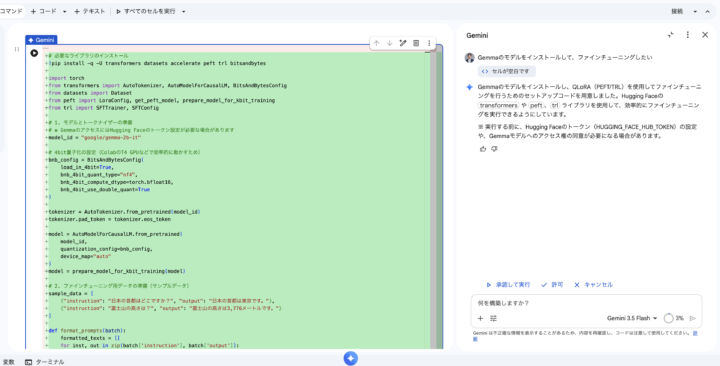This screenshot has height=366, width=720.
Task: Click the peft chip in Gemini's reply
Action: click(536, 105)
